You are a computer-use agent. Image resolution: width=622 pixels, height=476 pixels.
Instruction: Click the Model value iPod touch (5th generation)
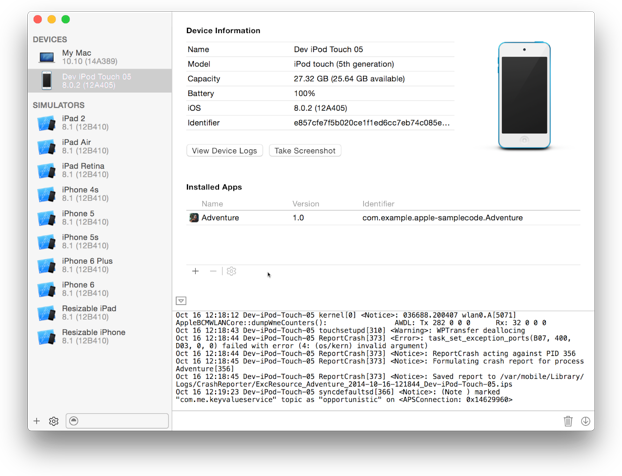(x=344, y=64)
